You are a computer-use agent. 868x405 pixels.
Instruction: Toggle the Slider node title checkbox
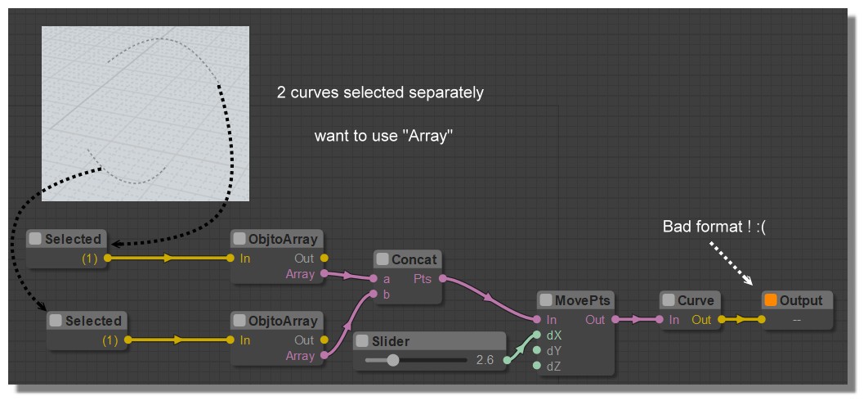point(362,341)
